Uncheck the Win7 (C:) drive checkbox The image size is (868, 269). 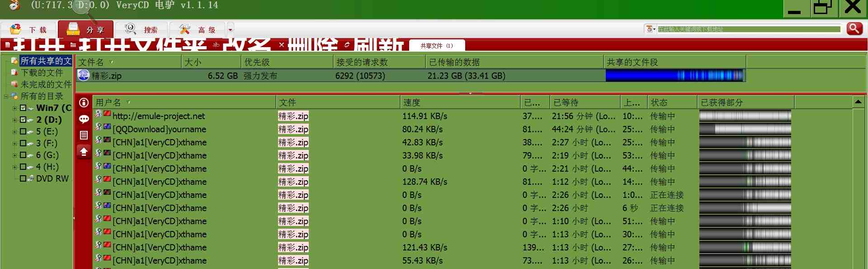click(x=23, y=108)
